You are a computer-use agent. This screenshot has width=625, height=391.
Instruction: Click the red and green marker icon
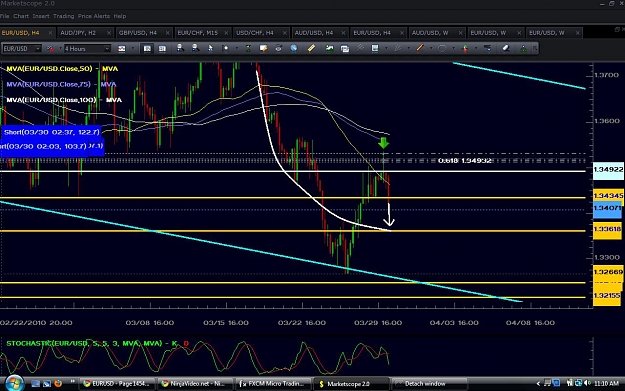(465, 48)
